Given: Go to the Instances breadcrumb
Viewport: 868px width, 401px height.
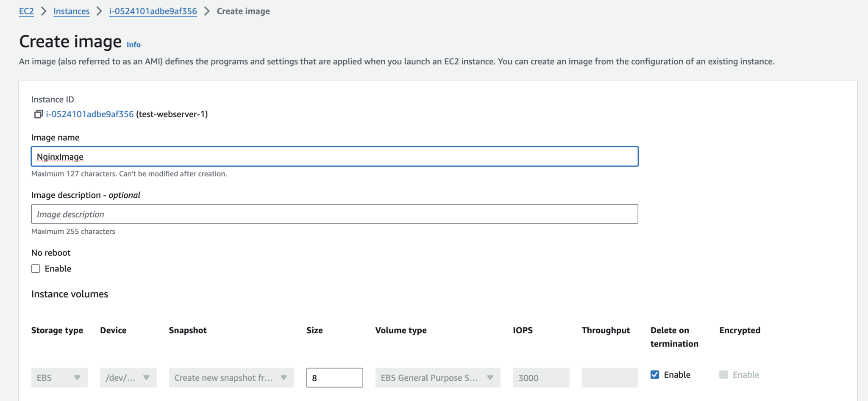Looking at the screenshot, I should click(71, 11).
